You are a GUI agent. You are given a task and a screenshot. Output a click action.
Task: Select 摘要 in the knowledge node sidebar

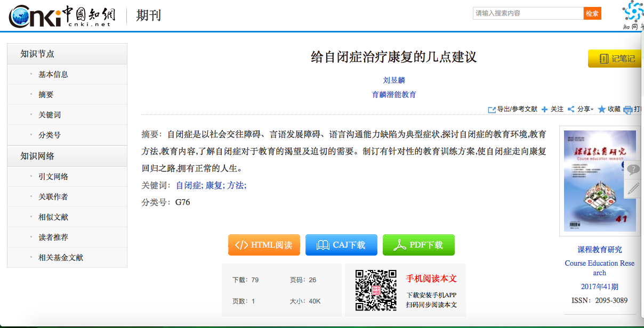pyautogui.click(x=46, y=95)
